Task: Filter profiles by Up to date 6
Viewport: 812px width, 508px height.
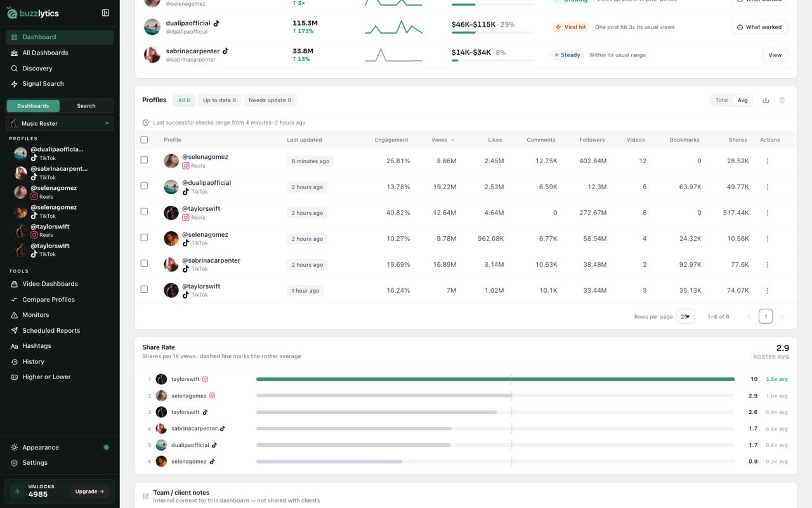Action: click(x=219, y=100)
